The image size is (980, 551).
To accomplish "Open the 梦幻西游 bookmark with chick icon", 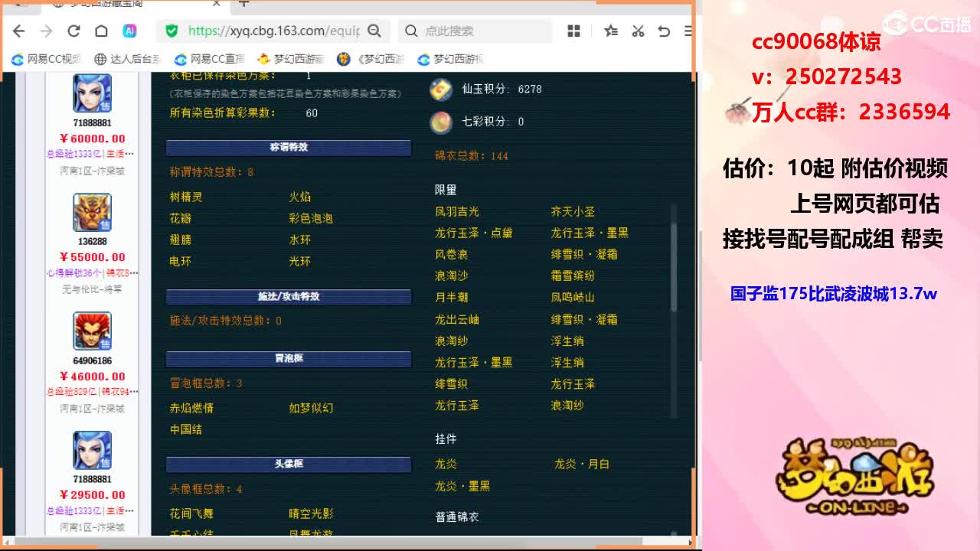I will pos(291,59).
